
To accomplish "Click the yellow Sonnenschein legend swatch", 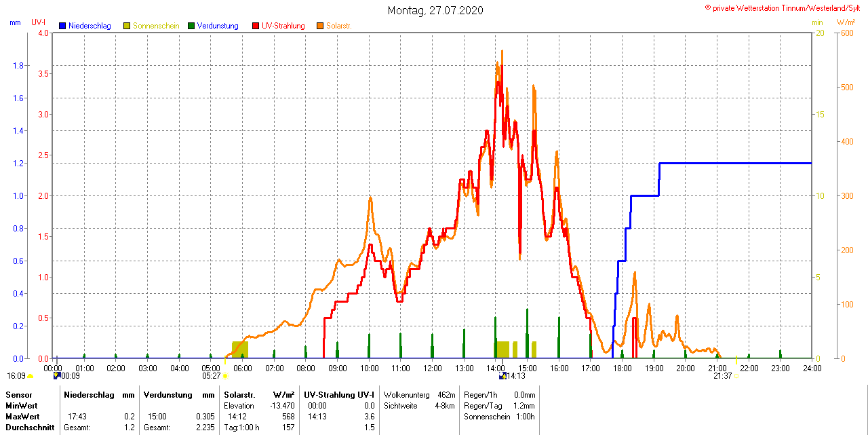I will pyautogui.click(x=127, y=26).
